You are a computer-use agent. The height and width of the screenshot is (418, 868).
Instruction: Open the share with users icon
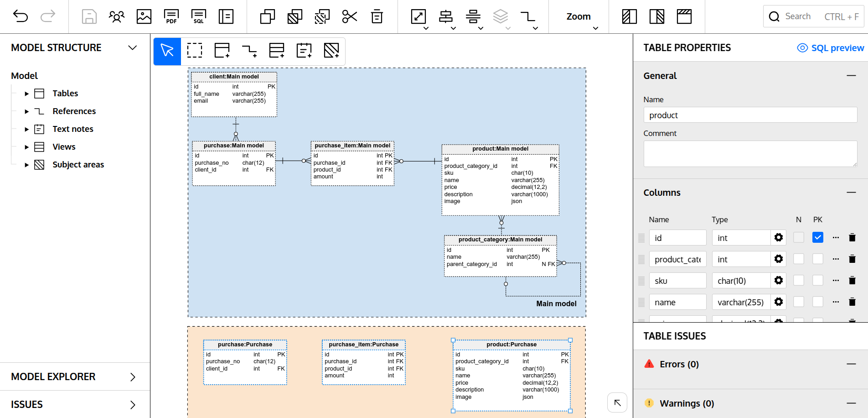pos(117,16)
